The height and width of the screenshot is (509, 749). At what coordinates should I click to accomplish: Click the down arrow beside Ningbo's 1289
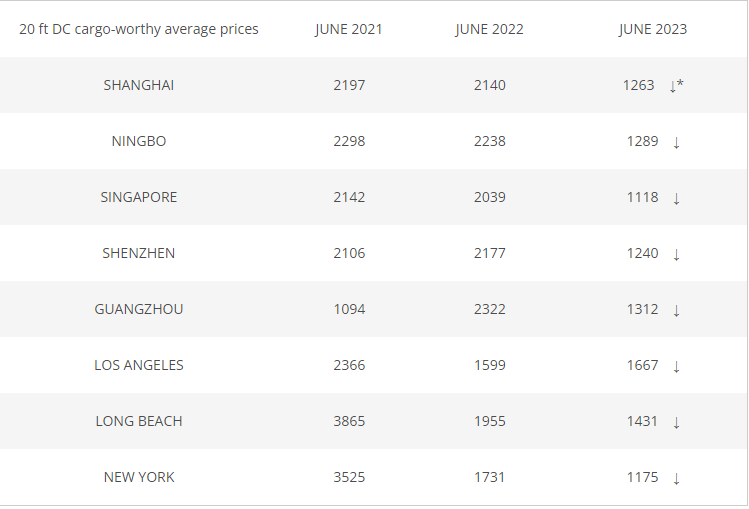click(676, 142)
